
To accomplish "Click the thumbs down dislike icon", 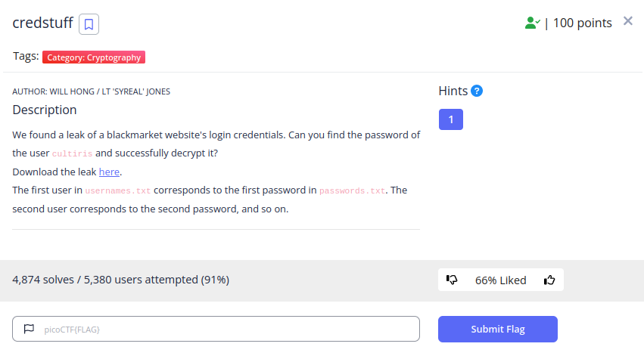I will (x=452, y=280).
